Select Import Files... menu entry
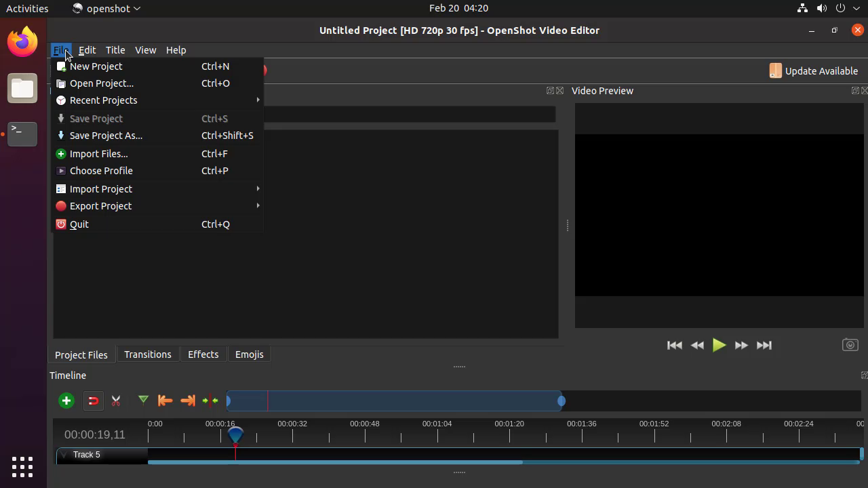868x488 pixels. (157, 154)
